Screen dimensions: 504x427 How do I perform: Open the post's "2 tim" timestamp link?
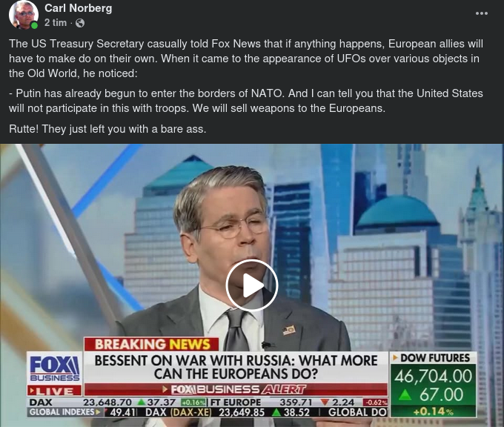[x=56, y=23]
